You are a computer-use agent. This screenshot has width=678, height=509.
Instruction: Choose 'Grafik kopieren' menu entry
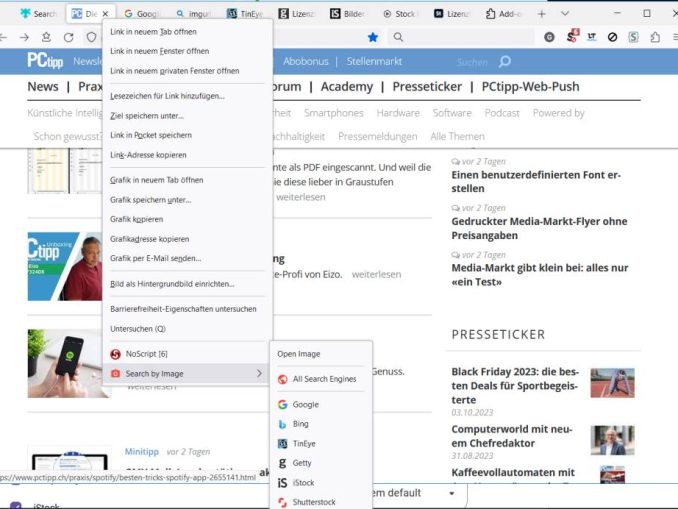[188, 219]
